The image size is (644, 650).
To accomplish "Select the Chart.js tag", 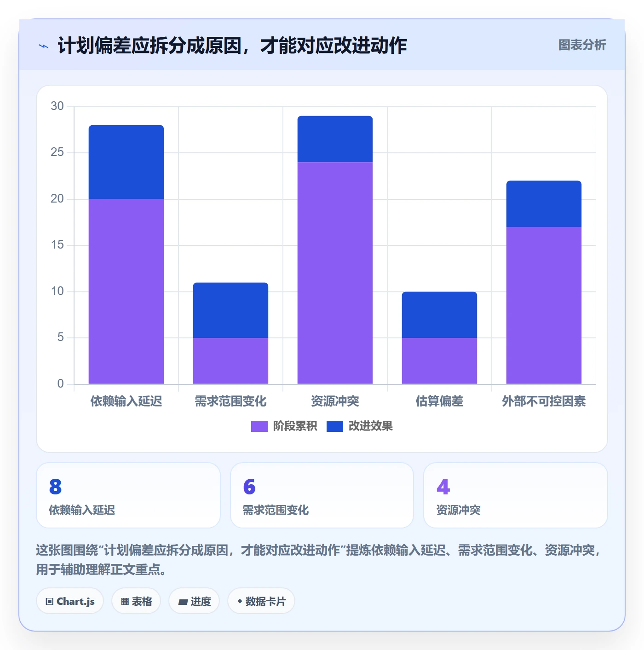I will 70,601.
